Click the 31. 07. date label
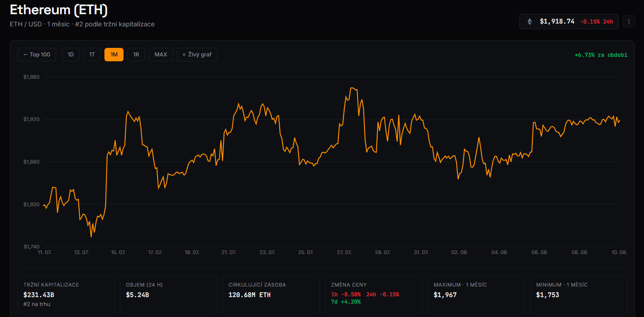This screenshot has width=644, height=317. 421,252
